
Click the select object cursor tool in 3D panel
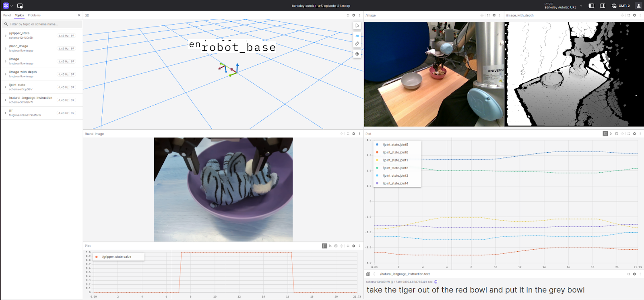coord(357,26)
